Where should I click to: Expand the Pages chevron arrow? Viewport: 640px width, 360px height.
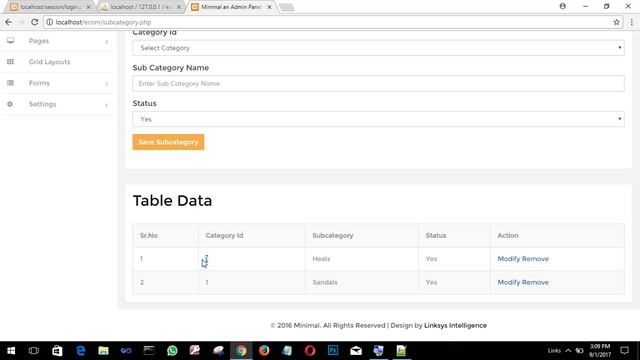pyautogui.click(x=107, y=42)
